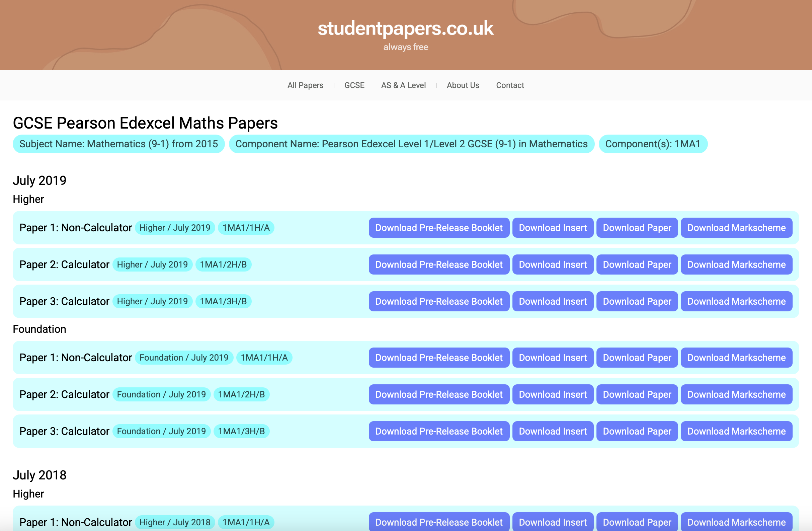This screenshot has height=531, width=812.
Task: Go to AS & A Level section
Action: point(403,85)
